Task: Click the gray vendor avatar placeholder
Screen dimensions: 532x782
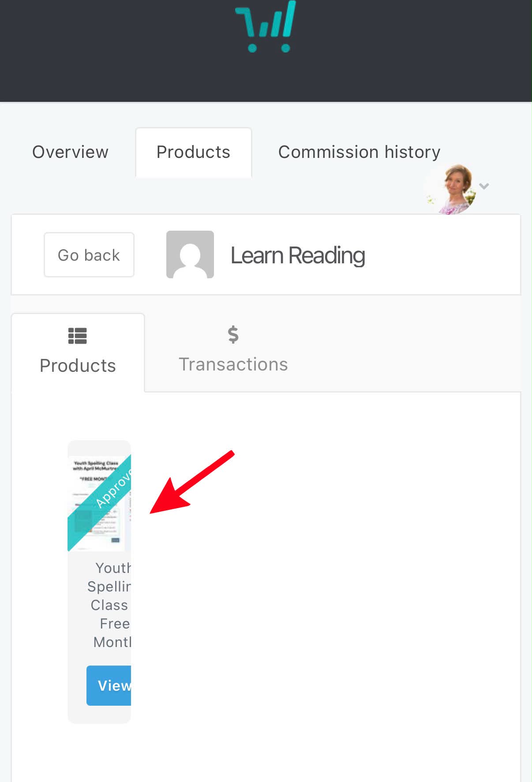Action: click(x=190, y=254)
